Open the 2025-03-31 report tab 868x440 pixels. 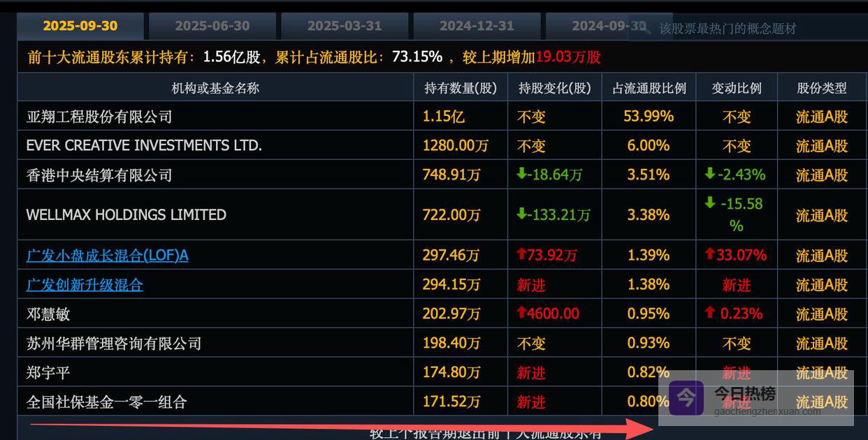tap(345, 26)
